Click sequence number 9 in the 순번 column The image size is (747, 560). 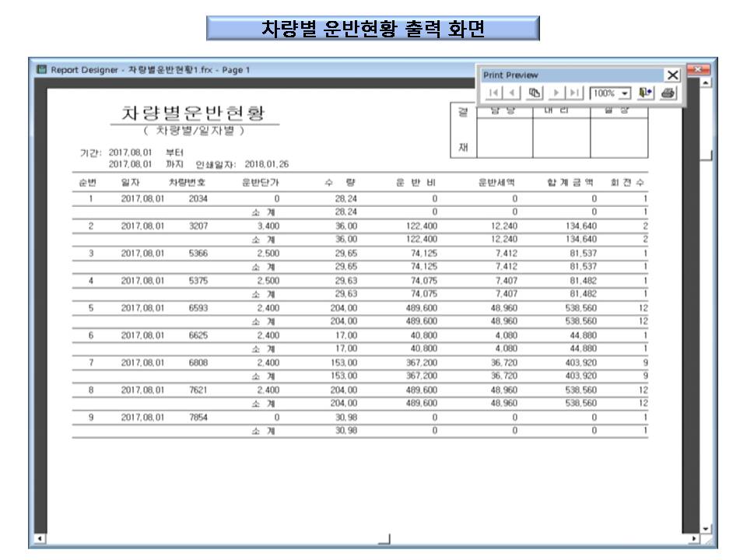pos(91,418)
